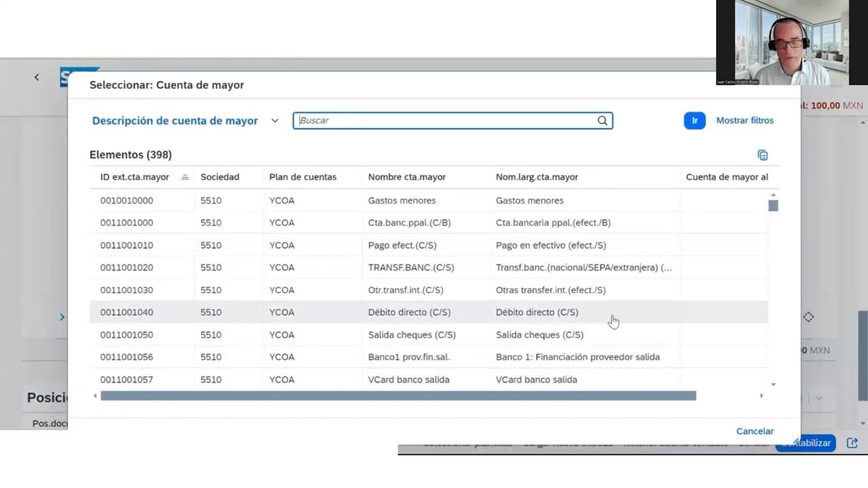The width and height of the screenshot is (868, 488).
Task: Click into the Buscar search field
Action: tap(453, 121)
